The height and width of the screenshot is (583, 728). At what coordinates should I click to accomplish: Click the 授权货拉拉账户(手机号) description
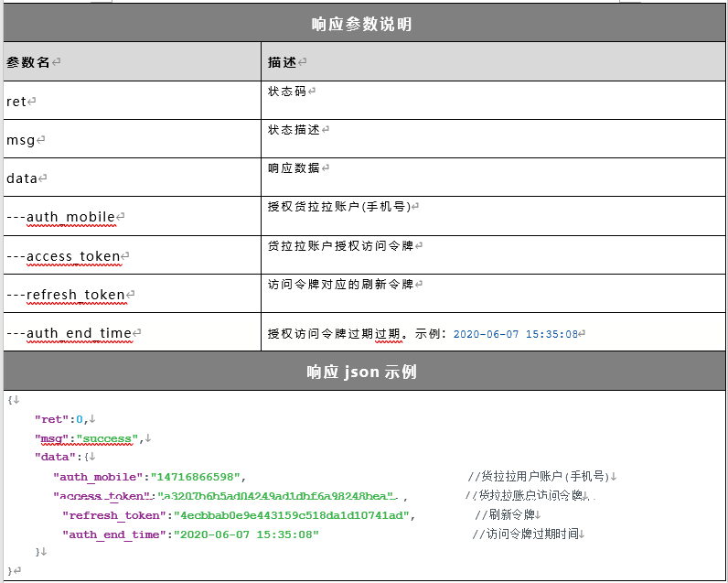339,207
